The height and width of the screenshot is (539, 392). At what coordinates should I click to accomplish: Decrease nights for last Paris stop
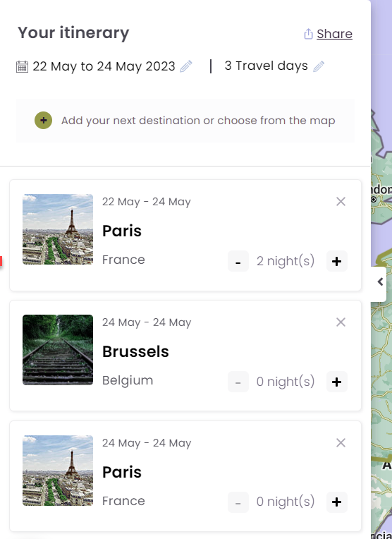238,502
